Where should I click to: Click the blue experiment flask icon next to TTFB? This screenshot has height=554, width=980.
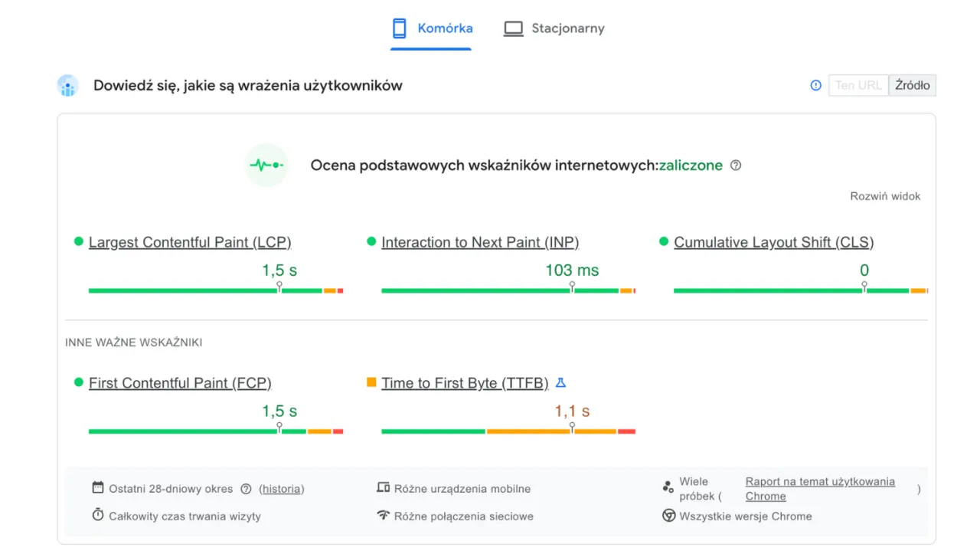point(559,382)
